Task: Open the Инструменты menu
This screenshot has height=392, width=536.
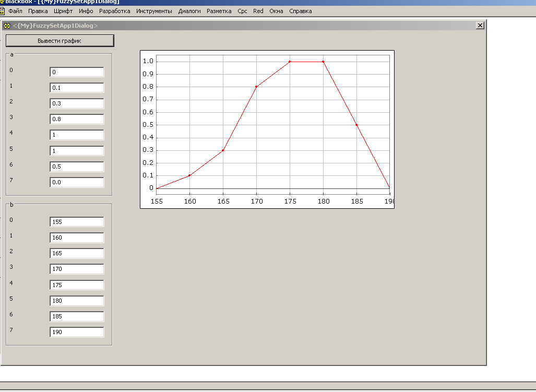Action: point(154,11)
